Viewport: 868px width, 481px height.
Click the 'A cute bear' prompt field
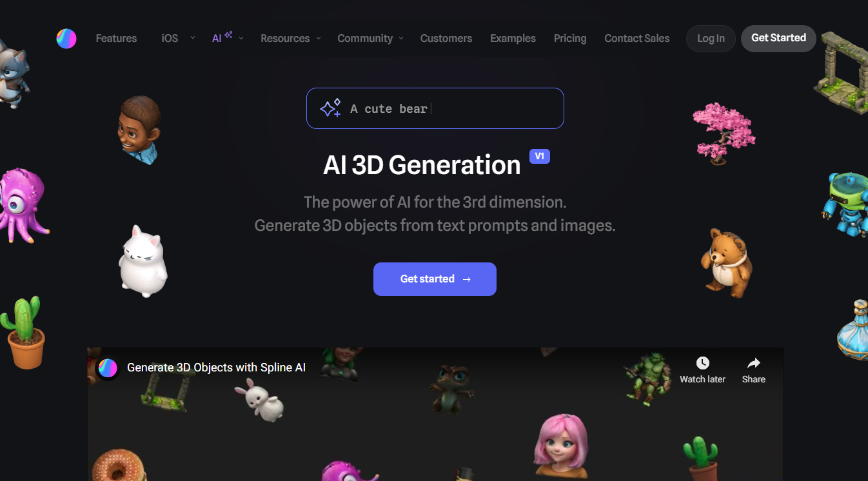coord(435,108)
